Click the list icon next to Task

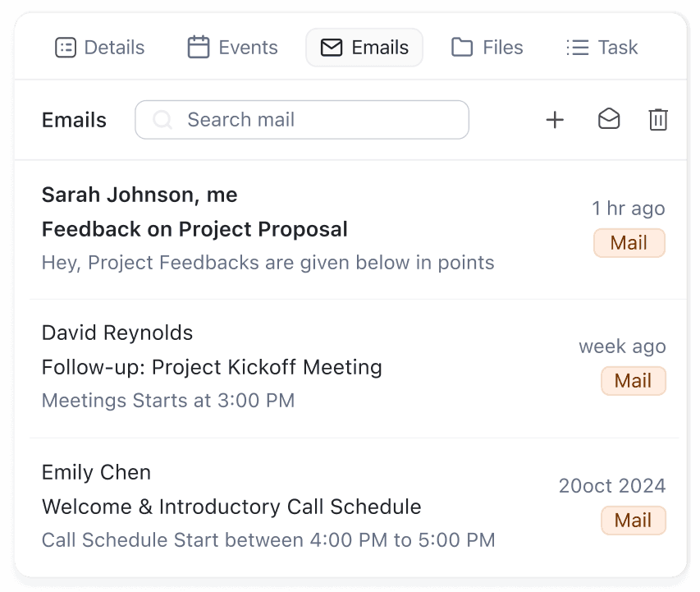(x=576, y=48)
